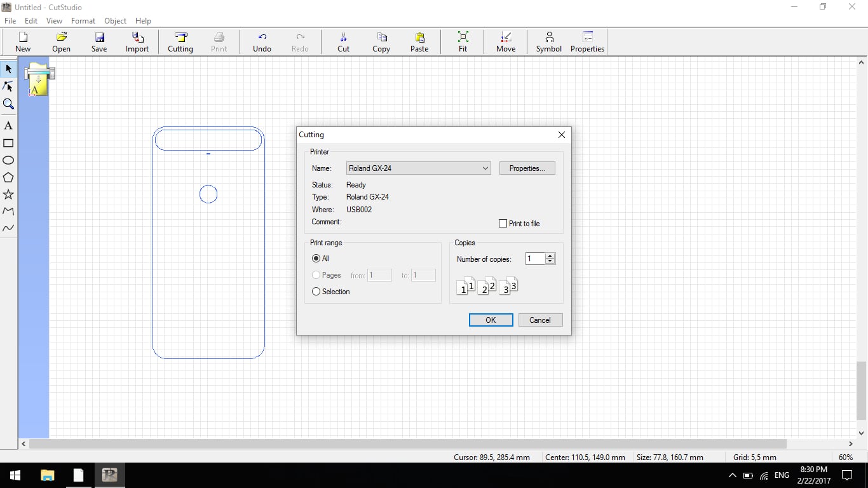868x488 pixels.
Task: Select the rectangle drawing tool
Action: click(8, 143)
